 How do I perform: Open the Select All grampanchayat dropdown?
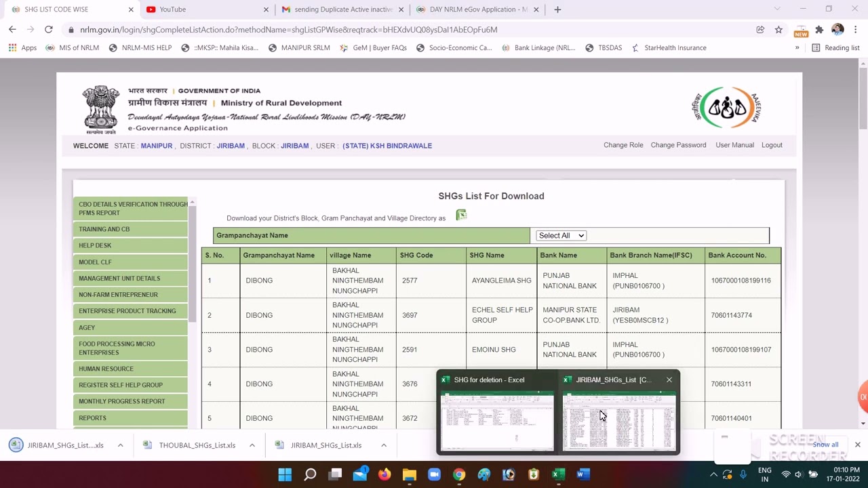click(x=561, y=235)
